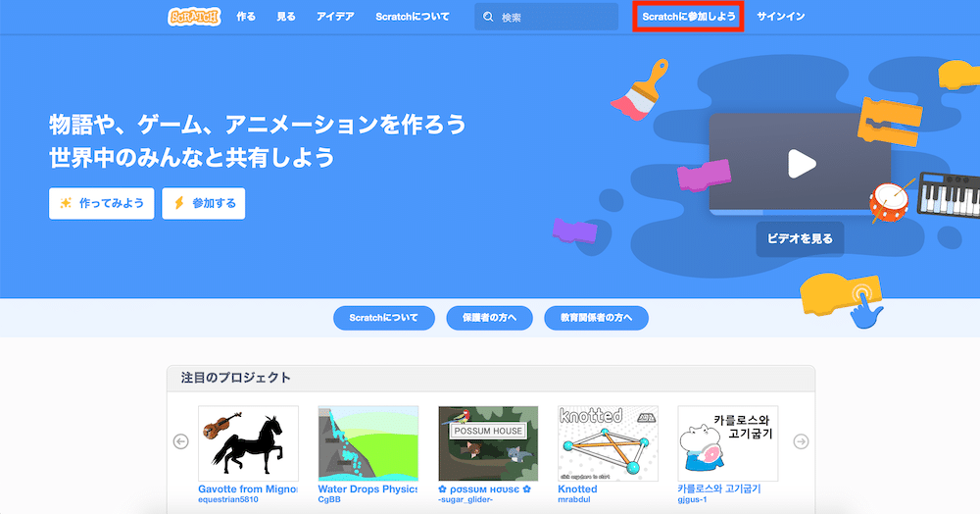
Task: Open the 作る menu item
Action: (x=246, y=17)
